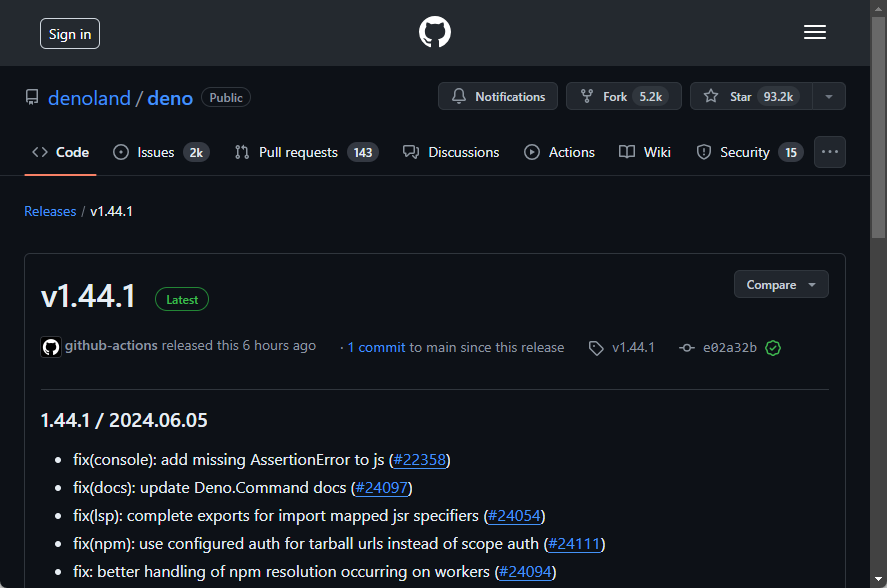Click the Fork icon
Image resolution: width=887 pixels, height=588 pixels.
pyautogui.click(x=585, y=96)
